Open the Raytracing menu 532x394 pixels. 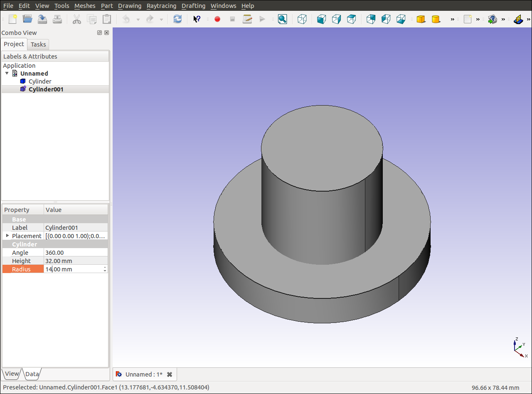(161, 6)
